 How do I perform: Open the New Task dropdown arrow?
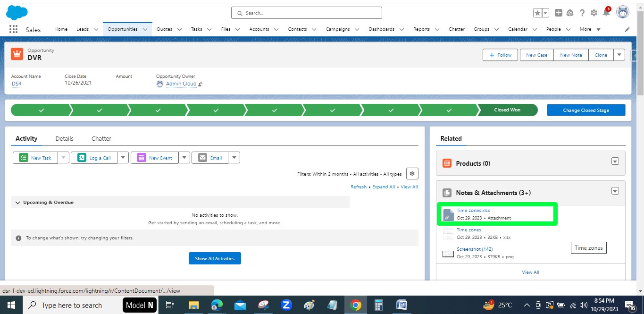(x=64, y=158)
